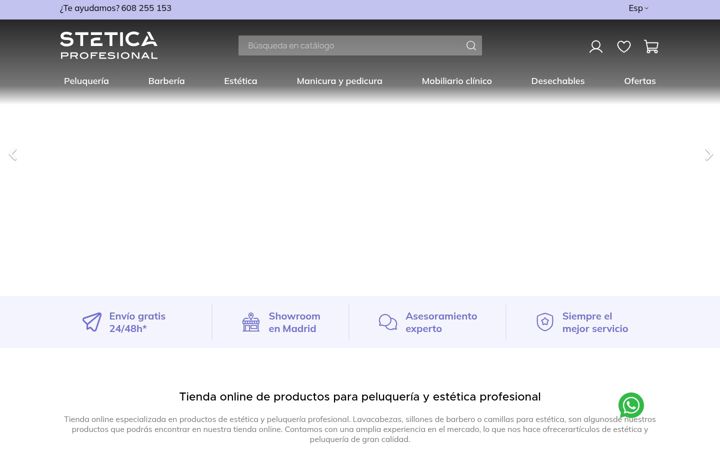
Task: Open the Estética menu
Action: point(241,81)
